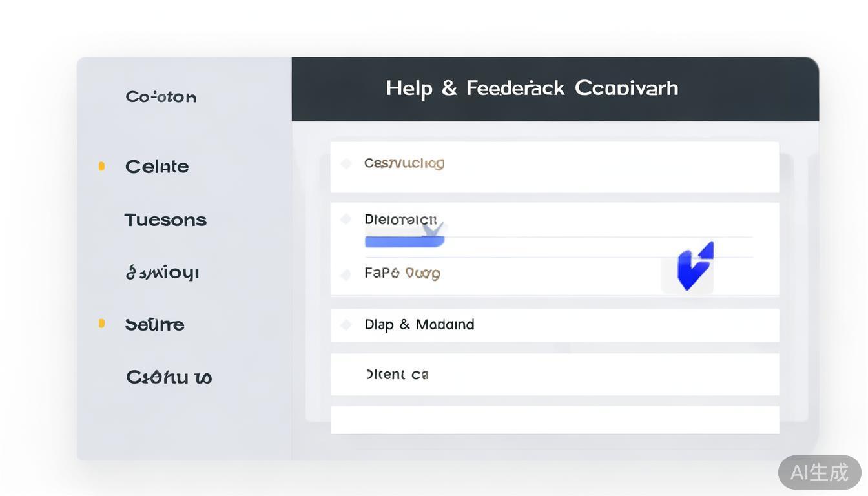Viewport: 868px width, 496px height.
Task: Choose the Cs6hu to sidebar entry
Action: pyautogui.click(x=169, y=377)
